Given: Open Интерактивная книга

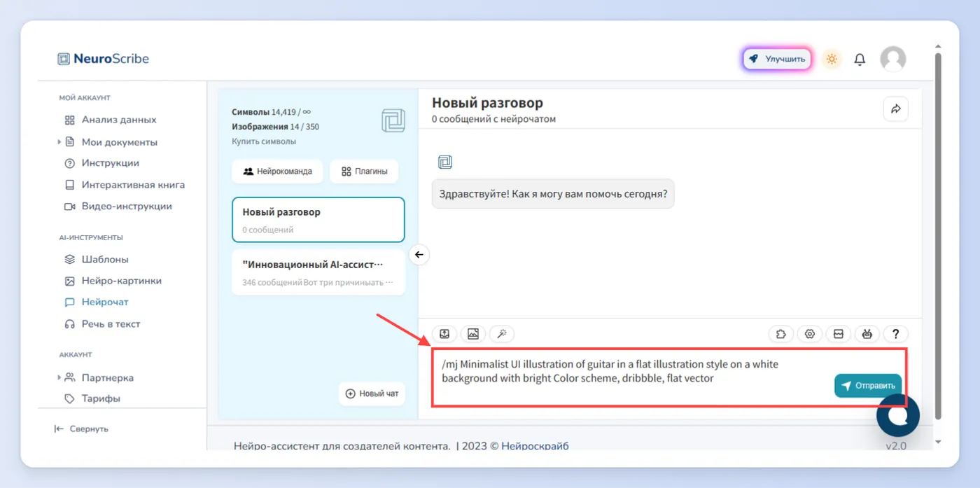Looking at the screenshot, I should coord(133,185).
